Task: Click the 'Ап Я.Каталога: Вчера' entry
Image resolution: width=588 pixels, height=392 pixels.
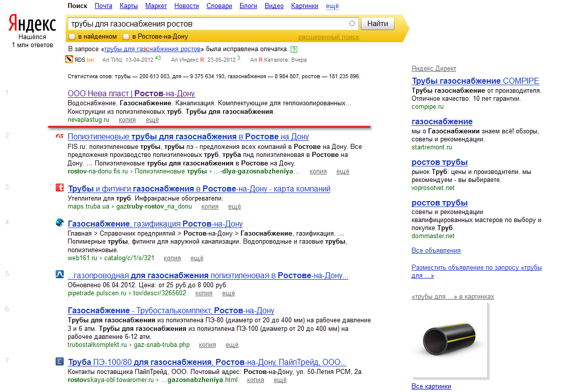Action: click(x=278, y=60)
